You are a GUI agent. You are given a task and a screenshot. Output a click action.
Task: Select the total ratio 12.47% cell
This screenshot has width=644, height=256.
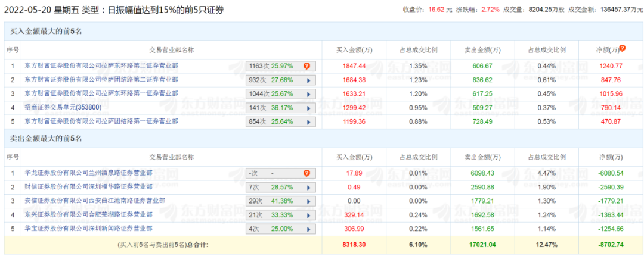(547, 245)
